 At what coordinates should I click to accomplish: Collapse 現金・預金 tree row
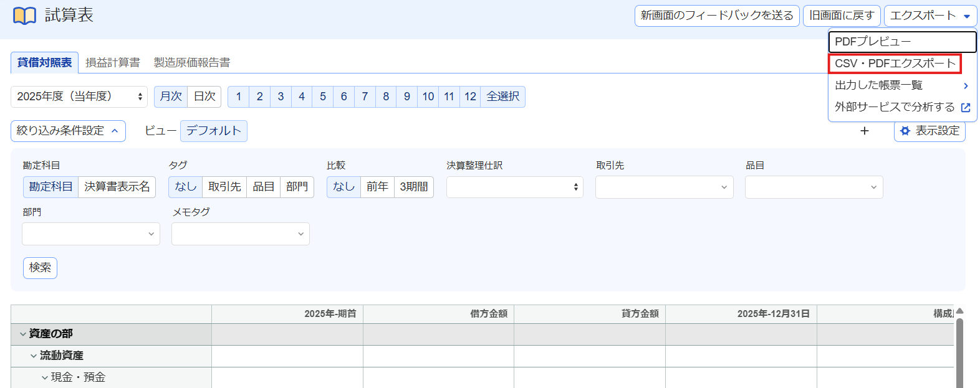coord(45,378)
